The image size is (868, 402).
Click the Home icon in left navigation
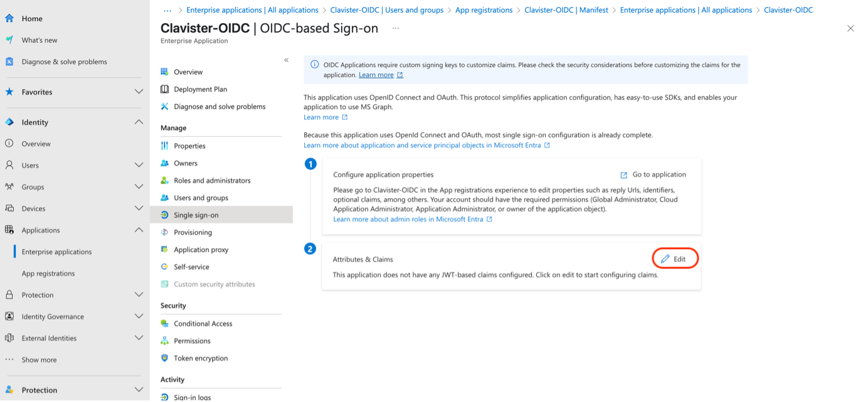[x=9, y=18]
